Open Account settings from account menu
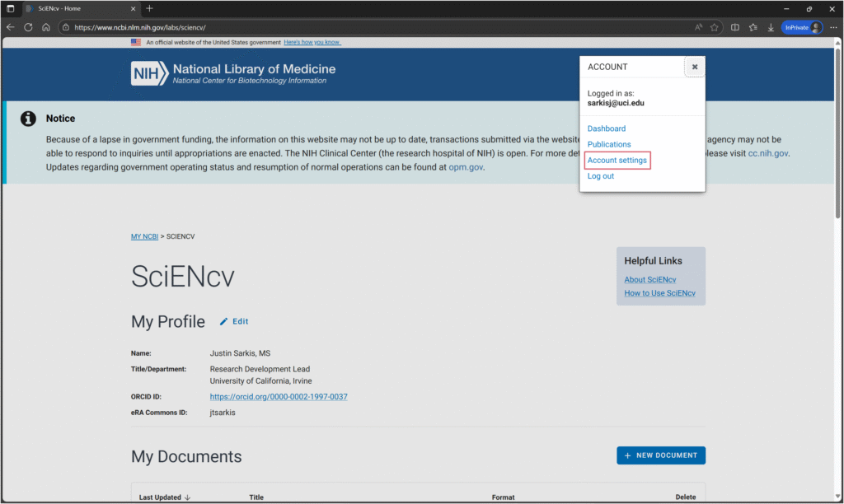The image size is (844, 504). click(617, 161)
